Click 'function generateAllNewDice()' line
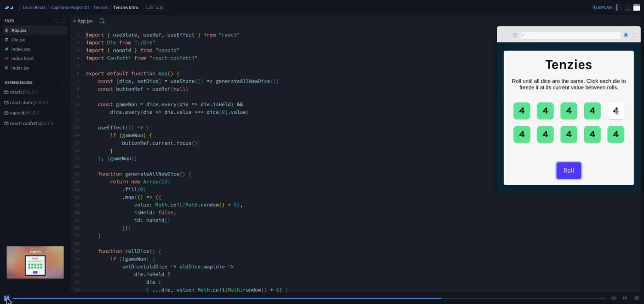This screenshot has height=304, width=644. [144, 174]
